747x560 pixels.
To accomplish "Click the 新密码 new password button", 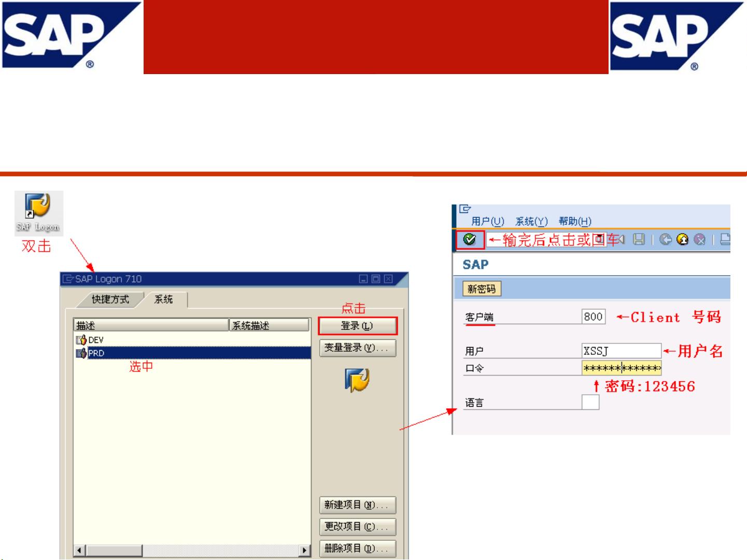I will coord(482,289).
